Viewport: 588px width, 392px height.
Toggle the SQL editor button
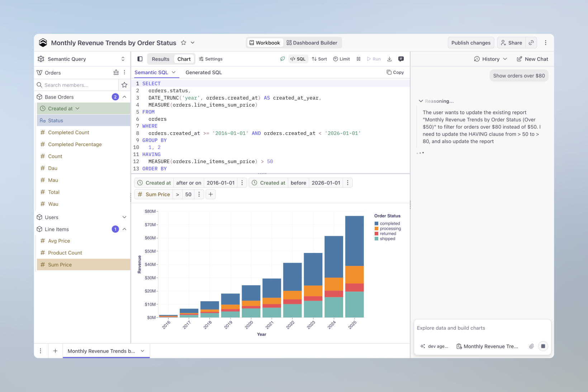click(x=298, y=59)
